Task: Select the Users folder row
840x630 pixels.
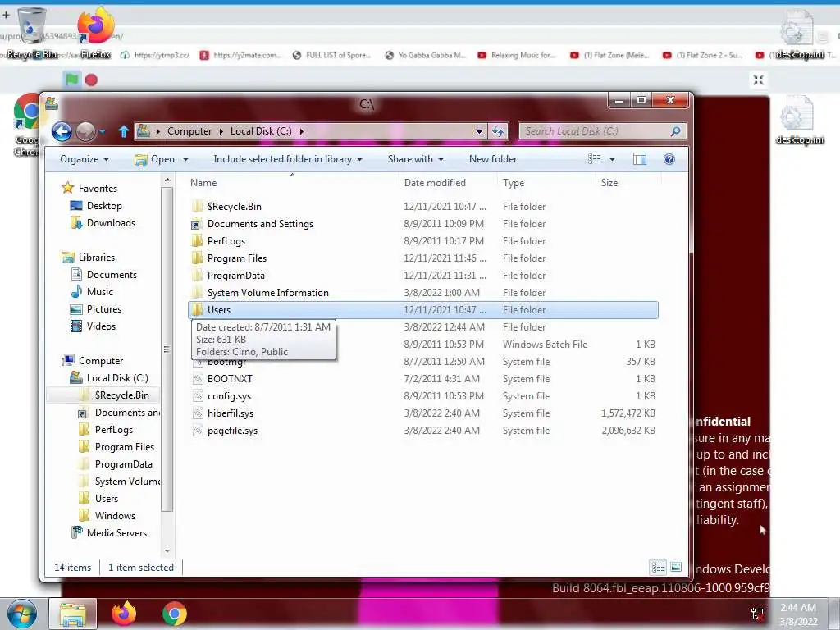Action: [x=423, y=309]
